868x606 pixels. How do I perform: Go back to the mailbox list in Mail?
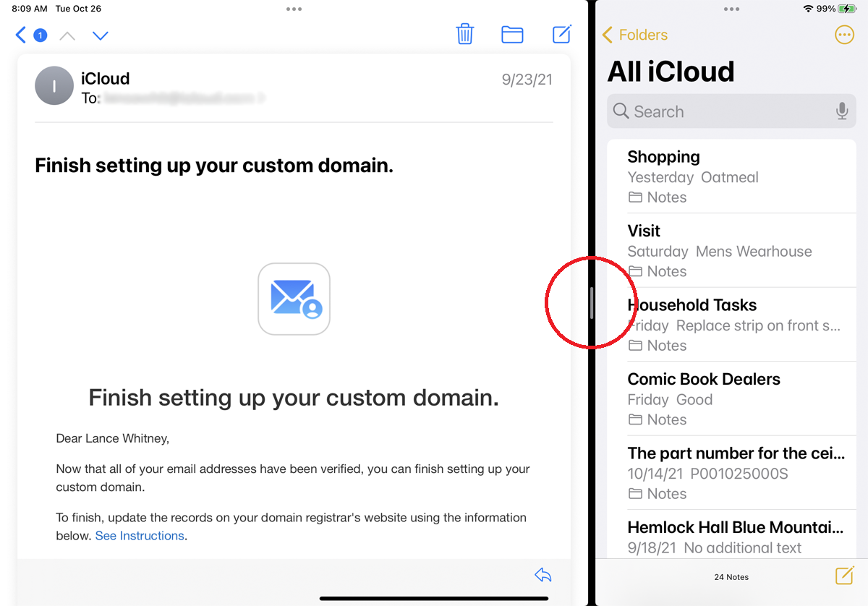pyautogui.click(x=21, y=35)
